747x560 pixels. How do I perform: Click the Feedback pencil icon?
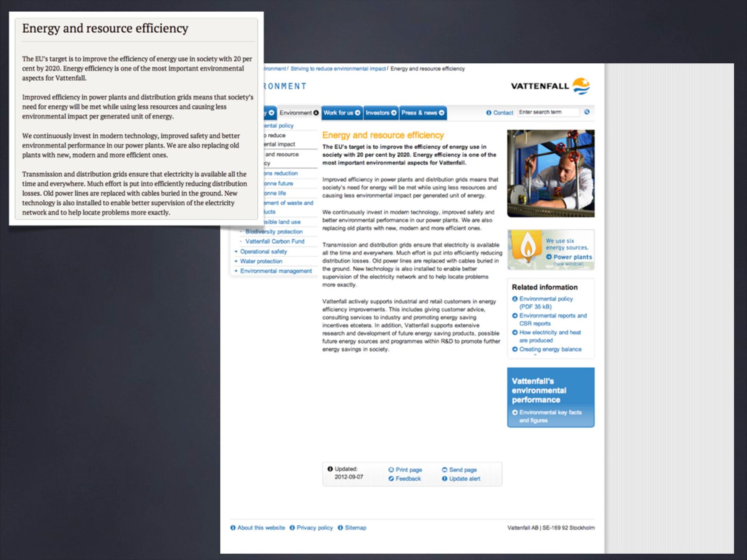click(391, 479)
